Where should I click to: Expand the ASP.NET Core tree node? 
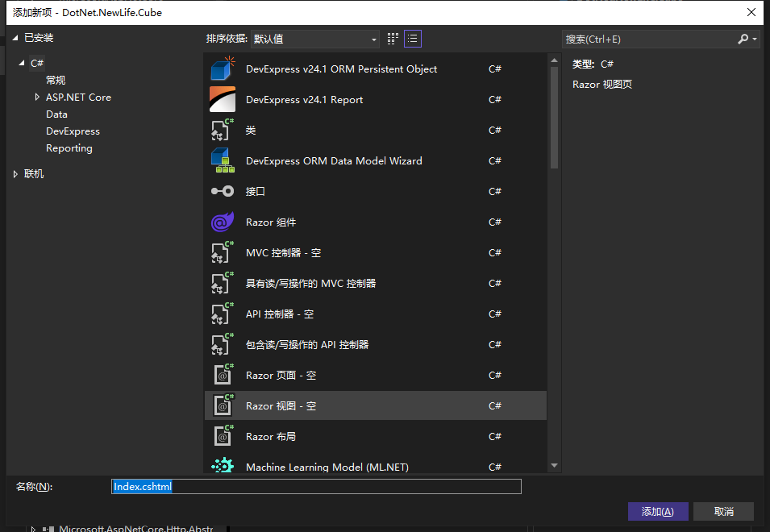(37, 98)
